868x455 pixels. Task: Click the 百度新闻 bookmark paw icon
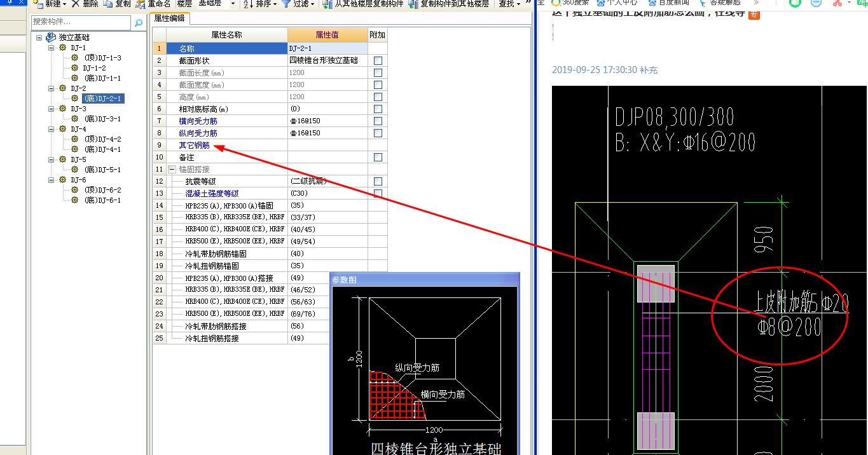pos(651,3)
